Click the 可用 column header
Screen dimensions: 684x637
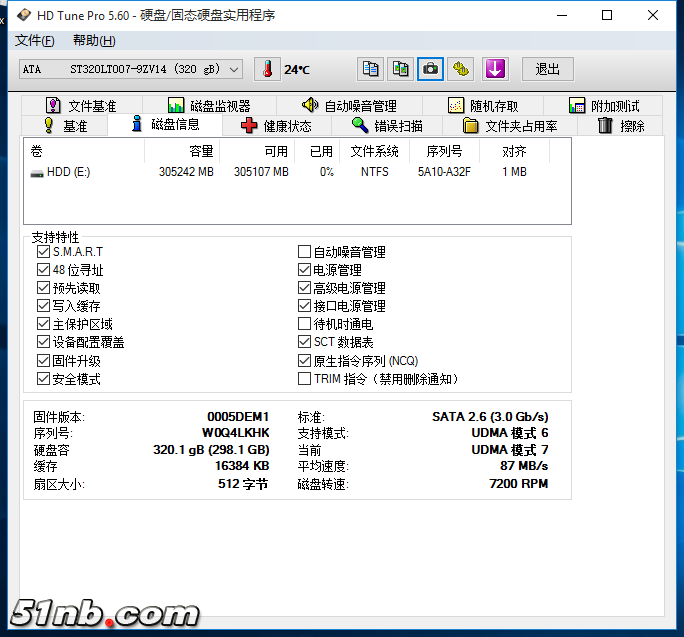pyautogui.click(x=257, y=151)
